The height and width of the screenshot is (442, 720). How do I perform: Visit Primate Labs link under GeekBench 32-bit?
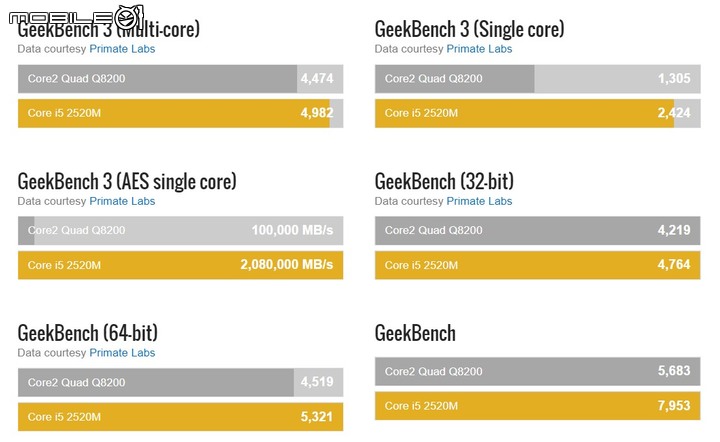(479, 201)
